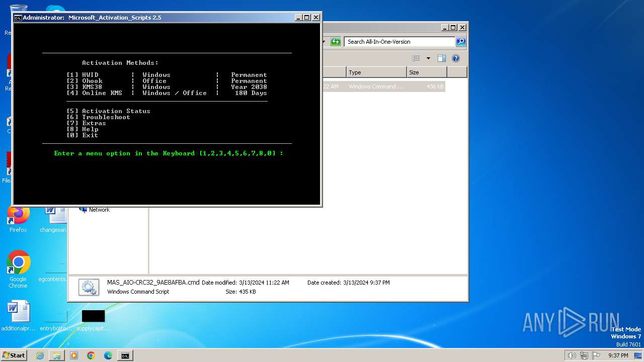The width and height of the screenshot is (644, 362).
Task: Click the Explorer search magnifier icon
Action: (x=460, y=42)
